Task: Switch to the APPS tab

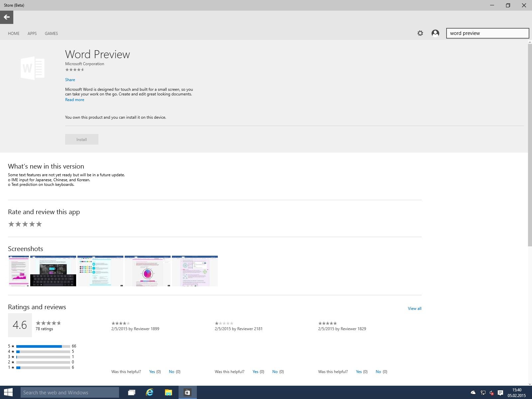Action: (32, 34)
